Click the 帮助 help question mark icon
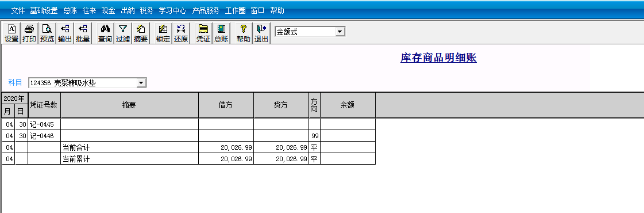The width and height of the screenshot is (644, 213). pyautogui.click(x=243, y=33)
